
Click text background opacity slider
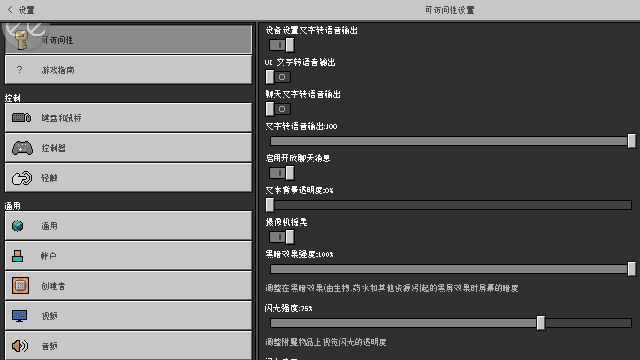[451, 205]
